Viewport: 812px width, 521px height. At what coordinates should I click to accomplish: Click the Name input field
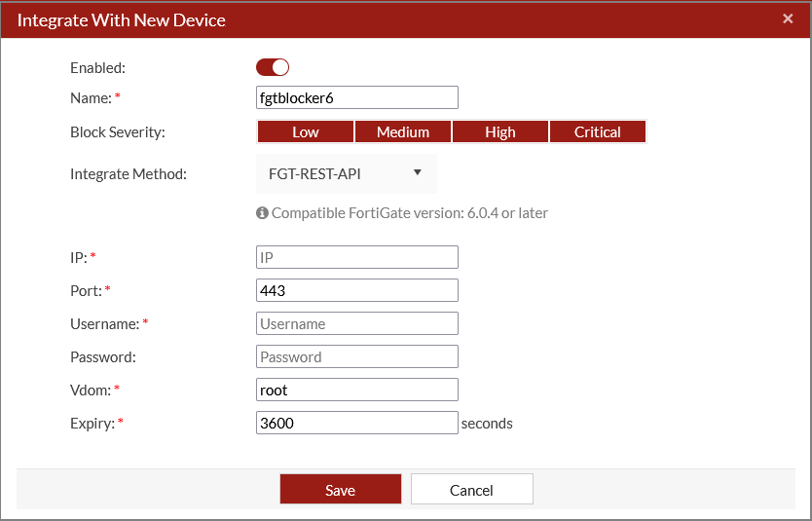[356, 97]
